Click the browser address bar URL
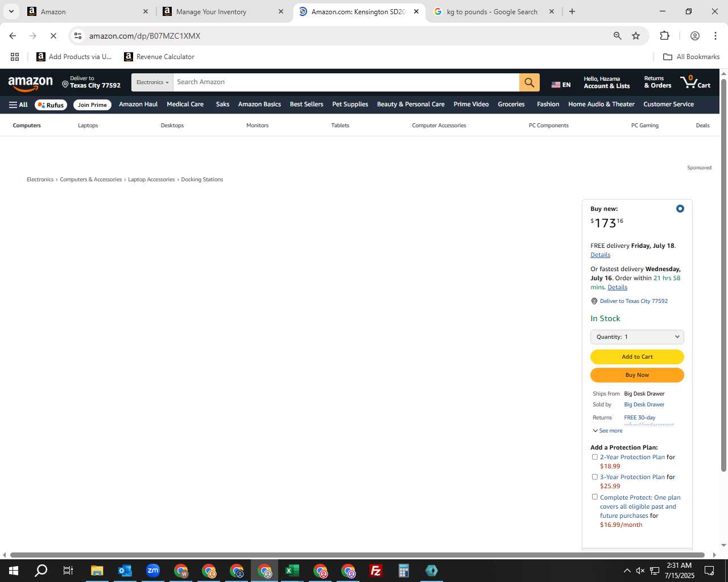 144,36
